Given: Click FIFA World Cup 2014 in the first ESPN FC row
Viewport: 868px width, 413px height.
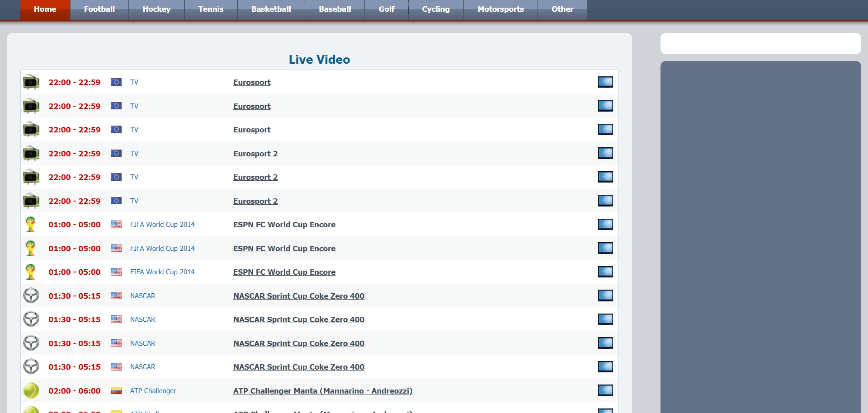Looking at the screenshot, I should [x=162, y=225].
